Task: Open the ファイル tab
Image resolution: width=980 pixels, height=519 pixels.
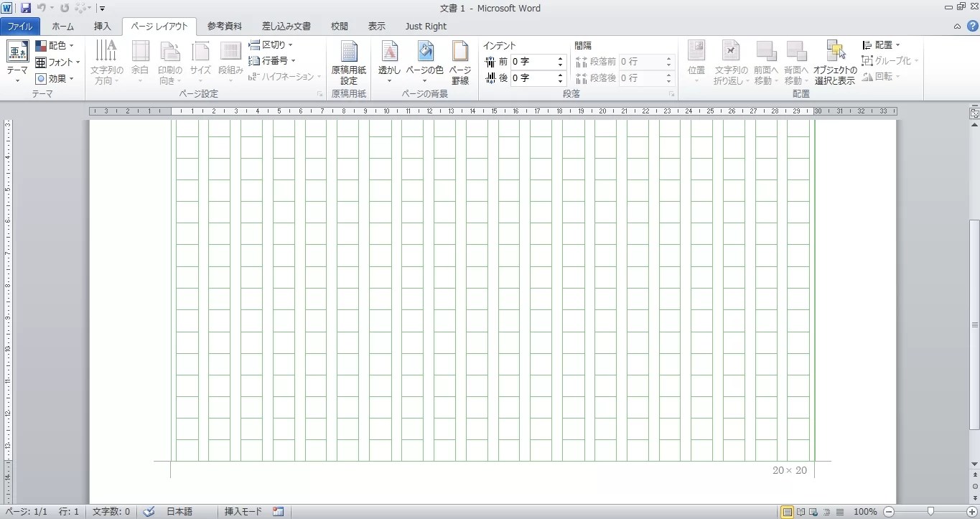Action: coord(20,27)
